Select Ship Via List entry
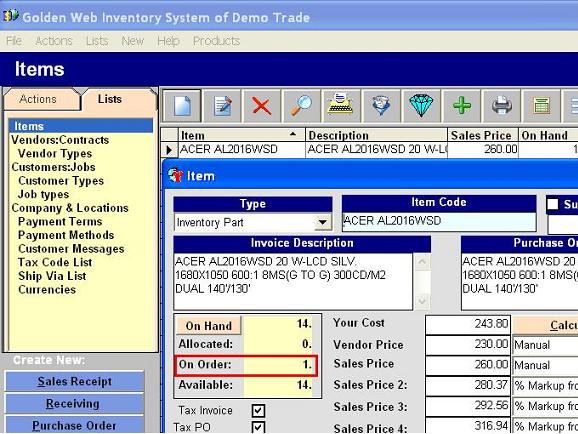This screenshot has width=578, height=434. pyautogui.click(x=52, y=276)
